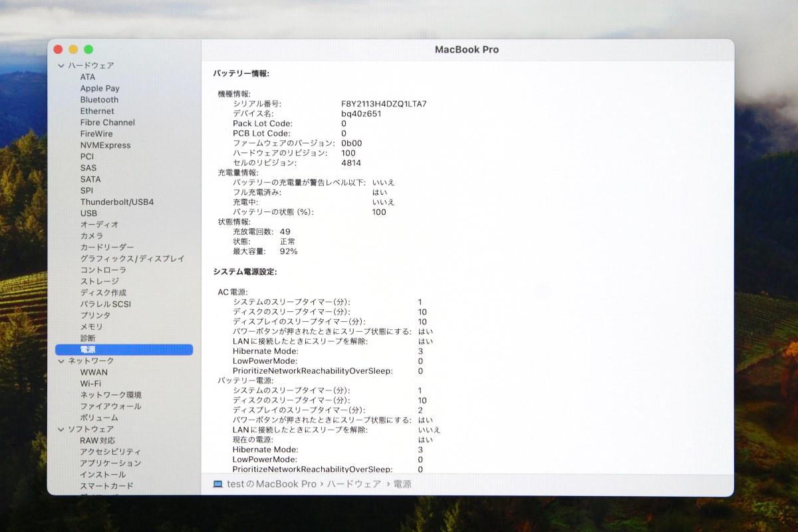This screenshot has width=798, height=532.
Task: Select SAS in the sidebar
Action: point(88,168)
